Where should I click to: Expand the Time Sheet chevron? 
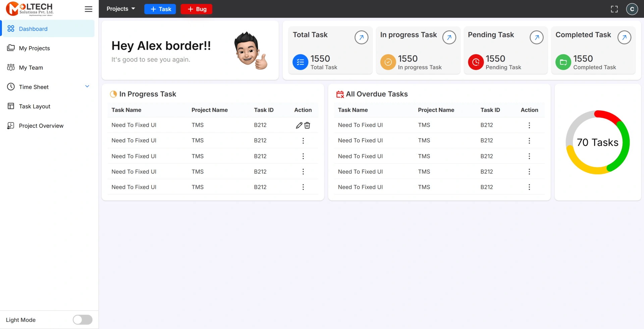click(87, 87)
